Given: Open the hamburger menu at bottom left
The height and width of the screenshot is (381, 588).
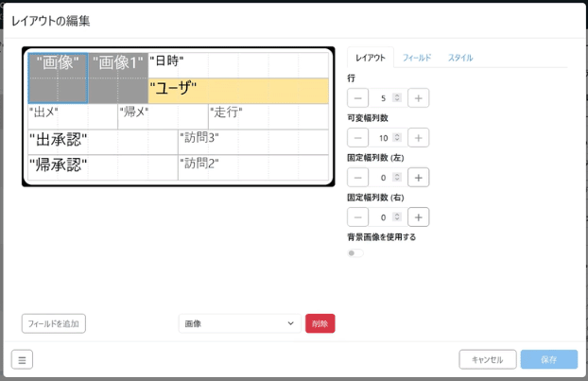Looking at the screenshot, I should click(x=21, y=359).
